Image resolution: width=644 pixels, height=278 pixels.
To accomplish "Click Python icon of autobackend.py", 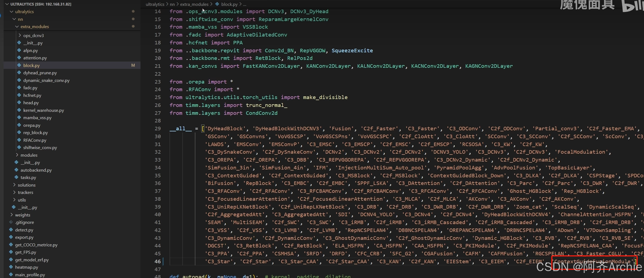I will coord(16,170).
